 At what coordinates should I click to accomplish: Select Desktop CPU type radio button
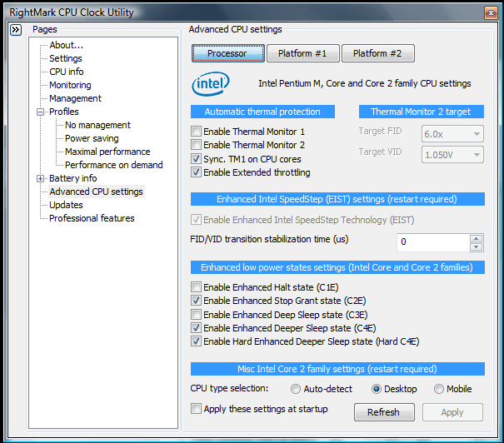pos(376,389)
